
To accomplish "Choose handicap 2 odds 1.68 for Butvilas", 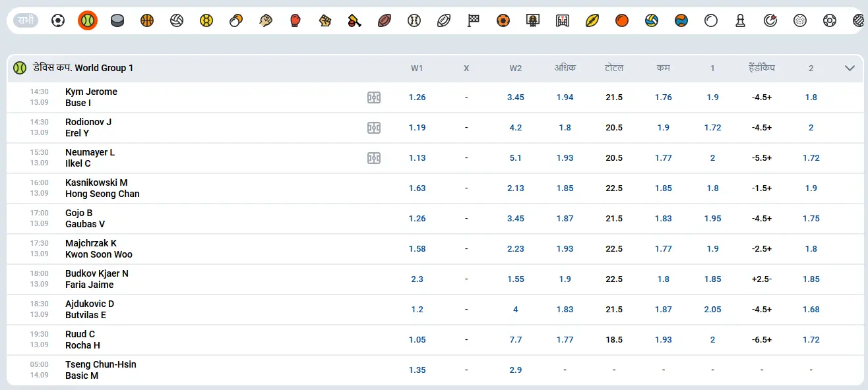I will click(811, 310).
